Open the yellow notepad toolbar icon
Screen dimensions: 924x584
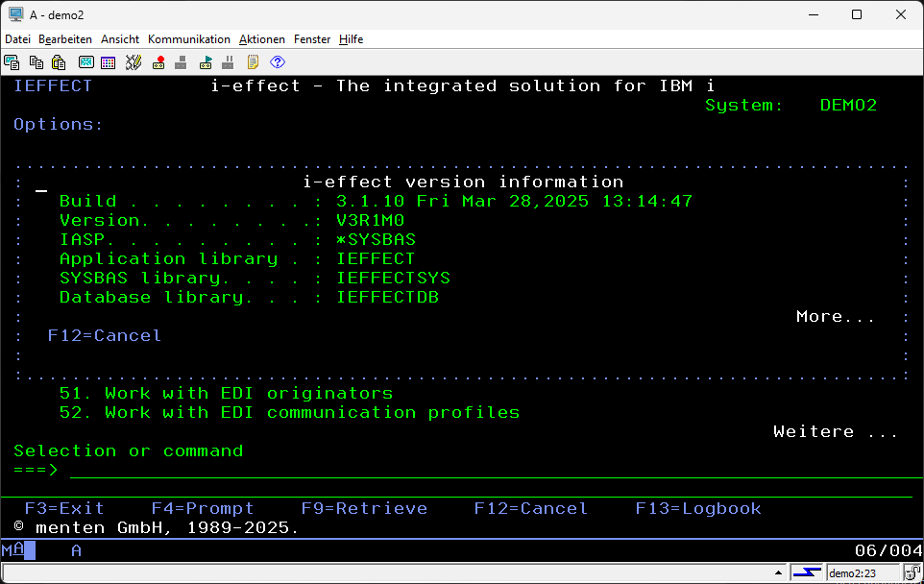[x=254, y=62]
